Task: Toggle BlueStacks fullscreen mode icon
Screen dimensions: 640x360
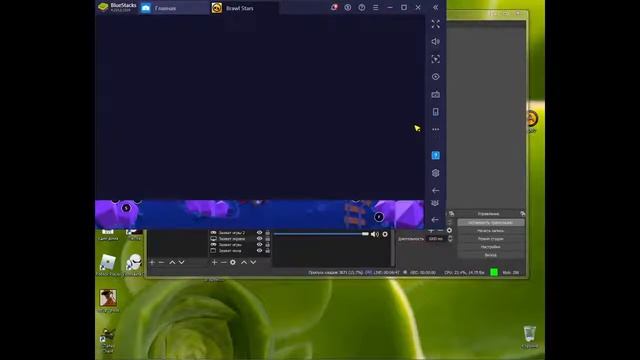Action: pyautogui.click(x=436, y=24)
